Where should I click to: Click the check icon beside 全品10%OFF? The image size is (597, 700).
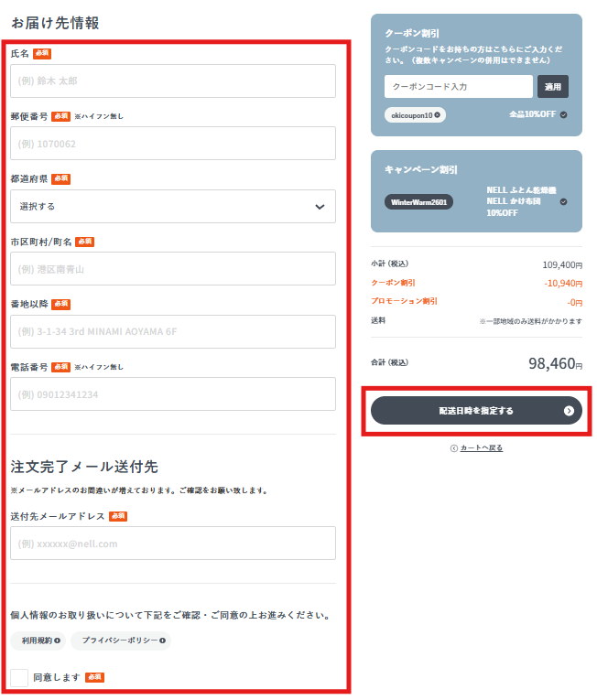(563, 114)
